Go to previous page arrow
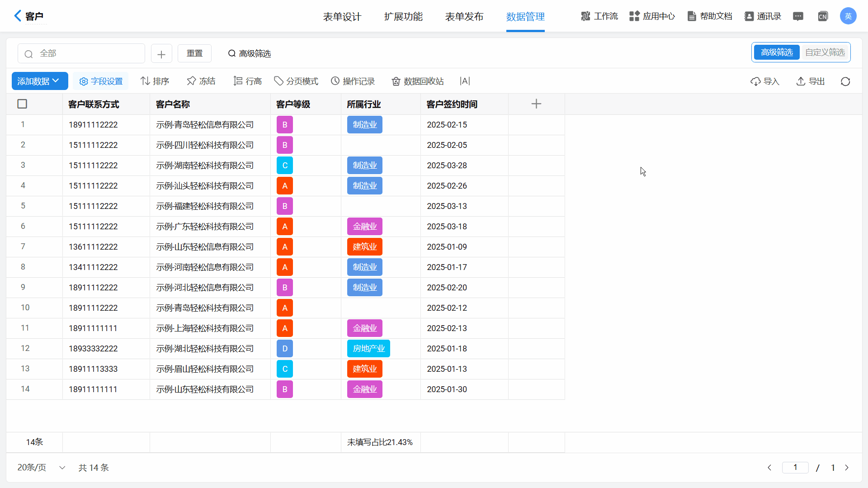868x488 pixels. pos(769,468)
